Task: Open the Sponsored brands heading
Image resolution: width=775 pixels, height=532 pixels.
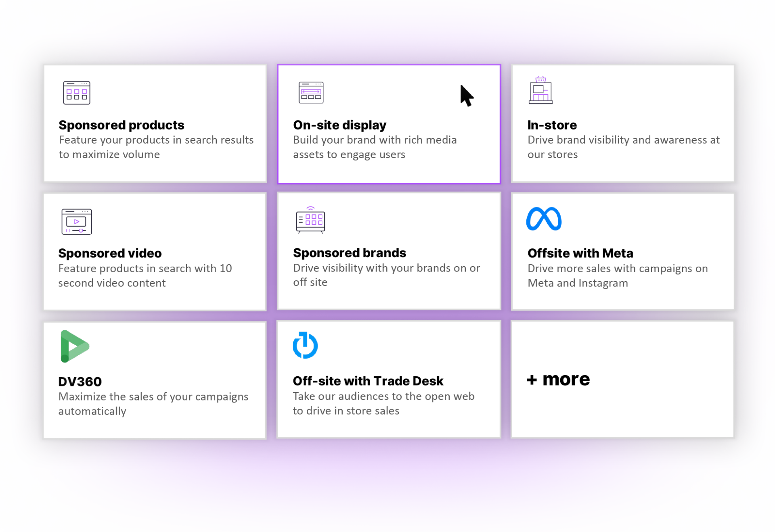Action: click(349, 253)
